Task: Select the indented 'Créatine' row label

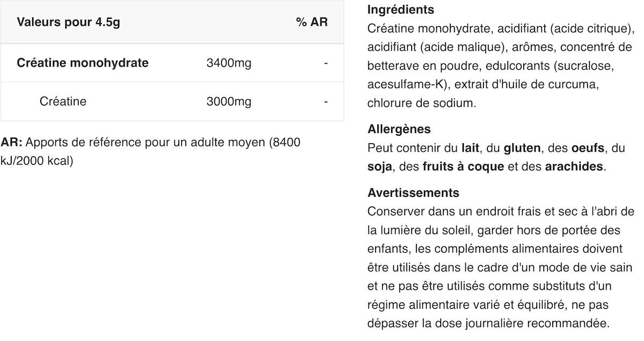Action: coord(63,101)
